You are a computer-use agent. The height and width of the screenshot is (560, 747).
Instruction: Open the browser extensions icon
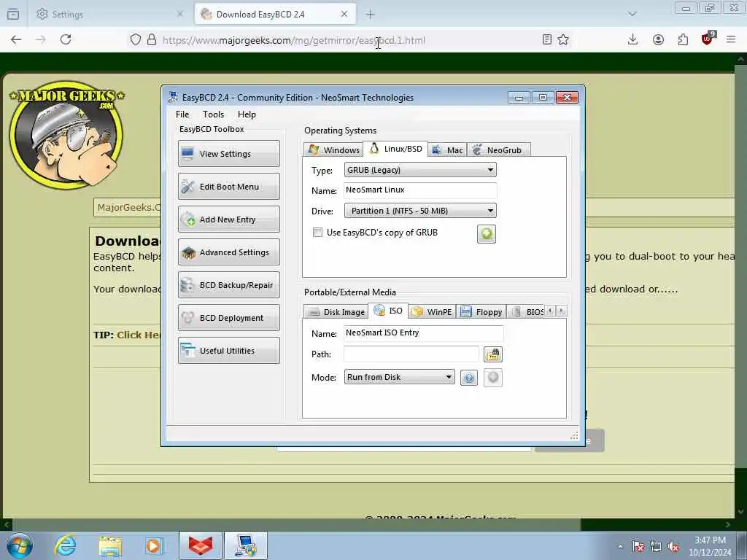683,39
